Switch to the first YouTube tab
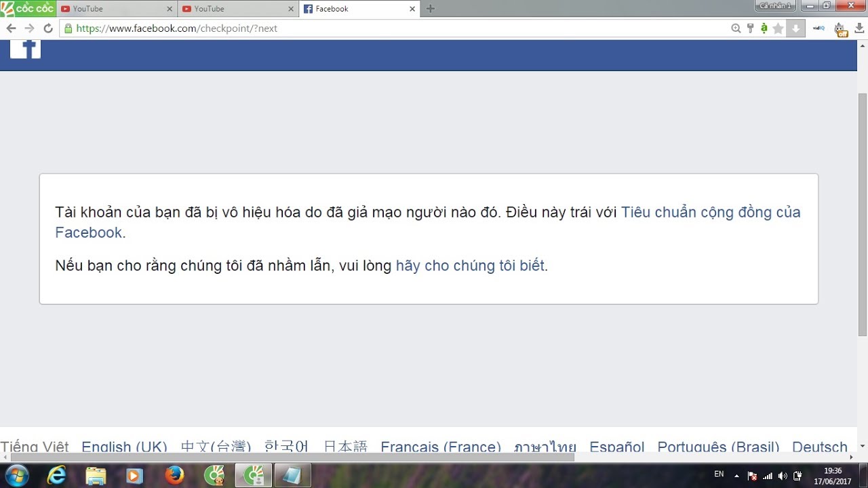868x488 pixels. [115, 9]
